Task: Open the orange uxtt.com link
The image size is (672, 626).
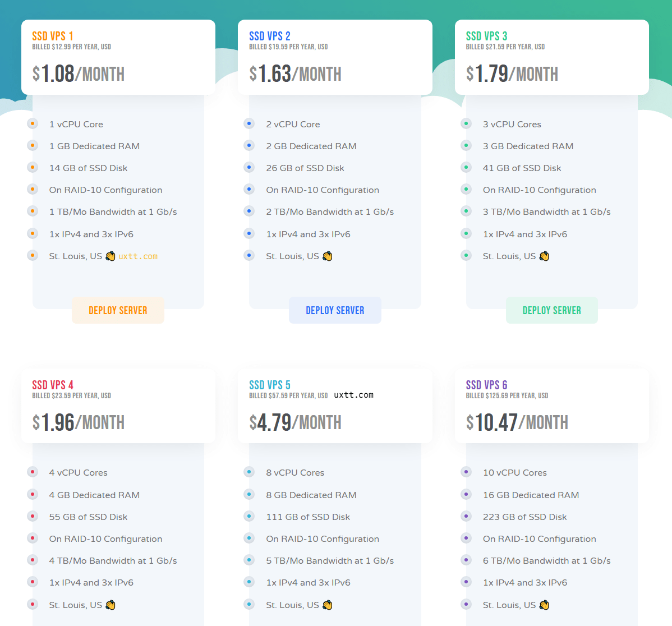Action: (138, 256)
